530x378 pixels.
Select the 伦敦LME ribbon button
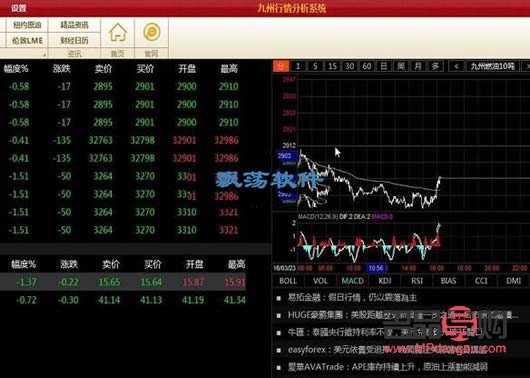(x=27, y=41)
